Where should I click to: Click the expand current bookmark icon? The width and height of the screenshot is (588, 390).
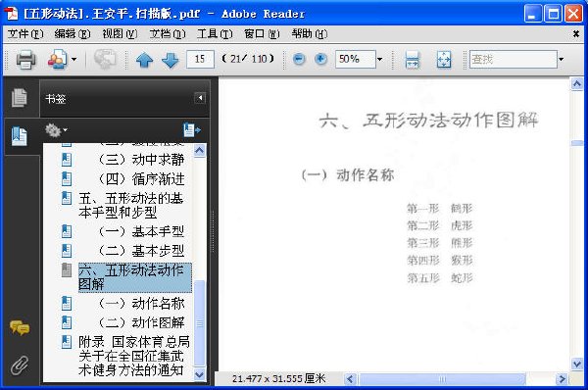pos(192,130)
